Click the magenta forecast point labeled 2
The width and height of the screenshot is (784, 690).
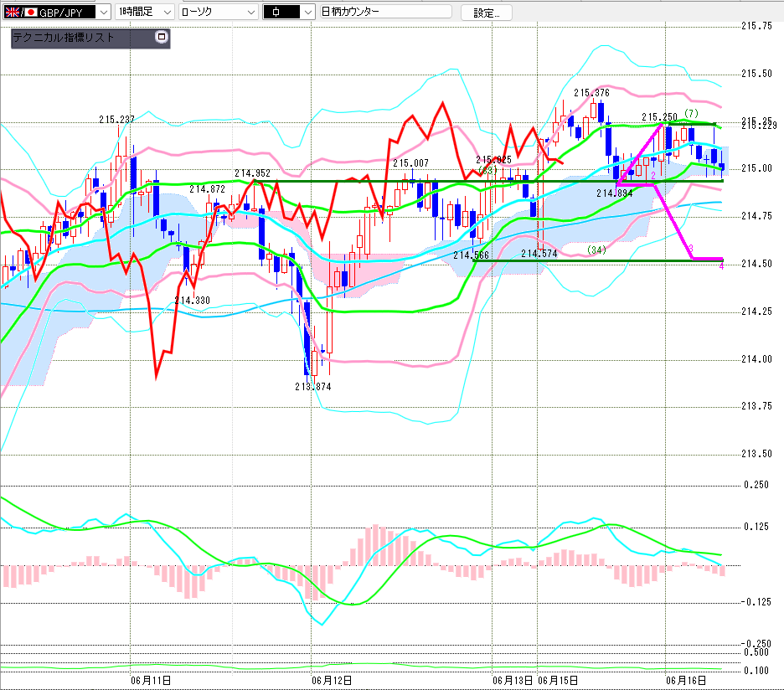(653, 176)
